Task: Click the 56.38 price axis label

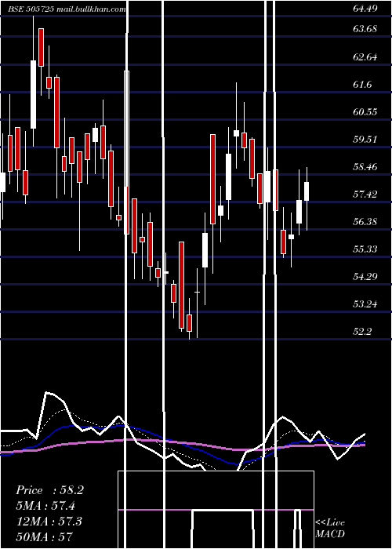Action: pos(365,222)
